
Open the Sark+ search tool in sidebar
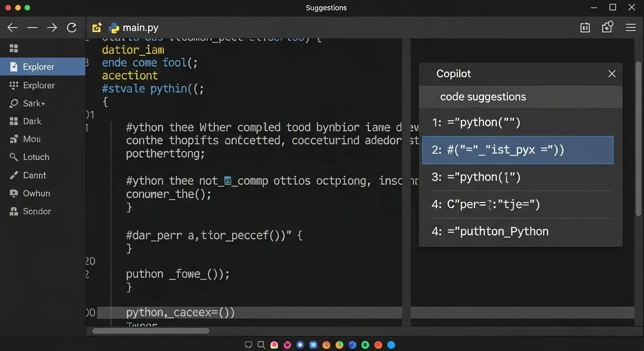coord(34,103)
